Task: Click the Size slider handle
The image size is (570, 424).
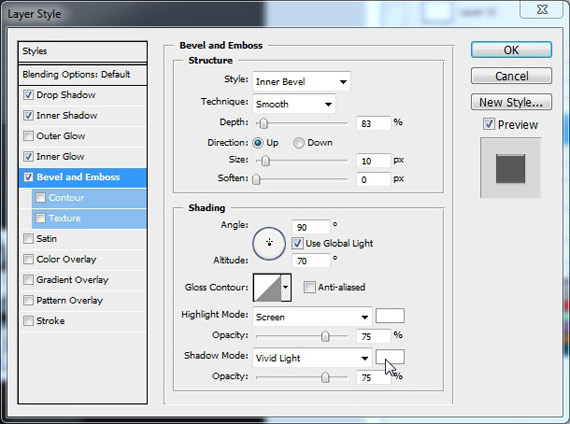Action: pos(266,160)
